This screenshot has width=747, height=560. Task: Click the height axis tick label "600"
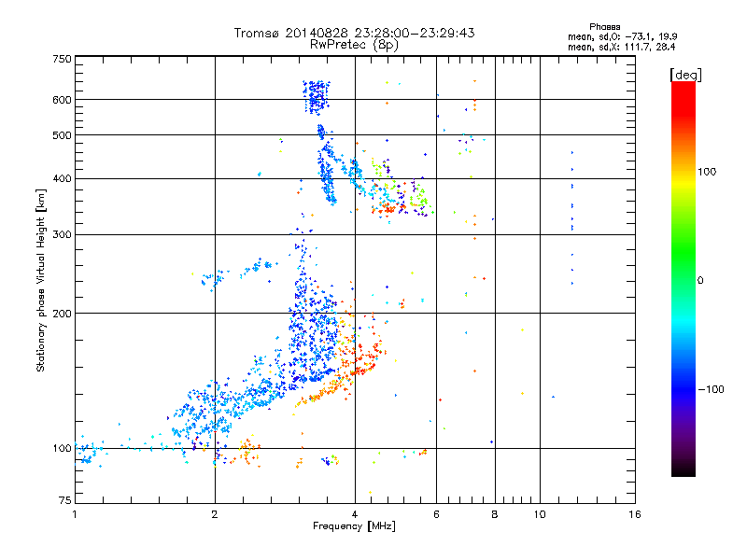tap(62, 100)
